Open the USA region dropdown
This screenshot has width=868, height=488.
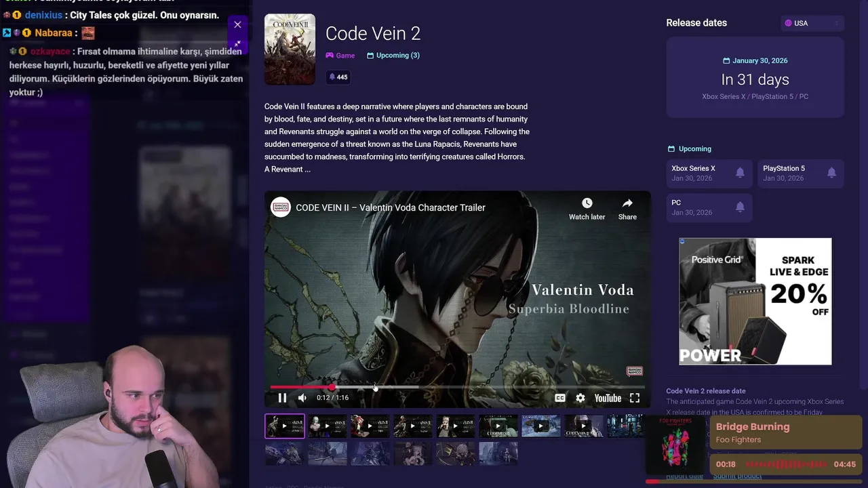pos(812,23)
